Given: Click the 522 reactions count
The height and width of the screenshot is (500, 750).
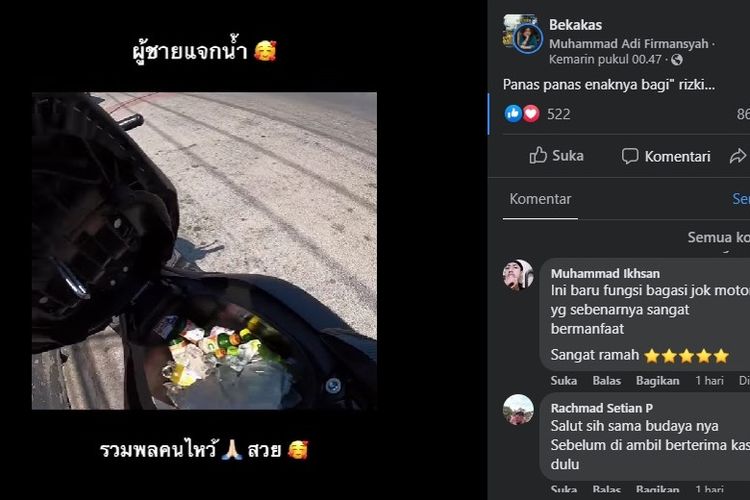Looking at the screenshot, I should [559, 114].
